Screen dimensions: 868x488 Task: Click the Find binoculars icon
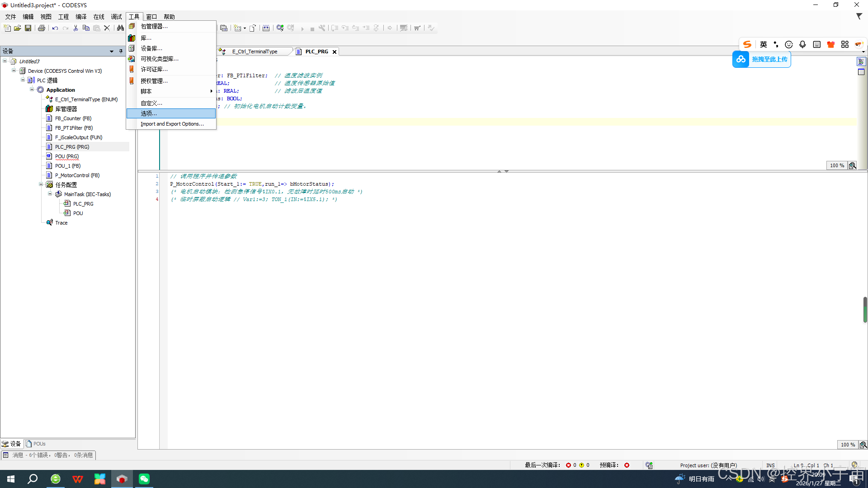click(x=120, y=28)
